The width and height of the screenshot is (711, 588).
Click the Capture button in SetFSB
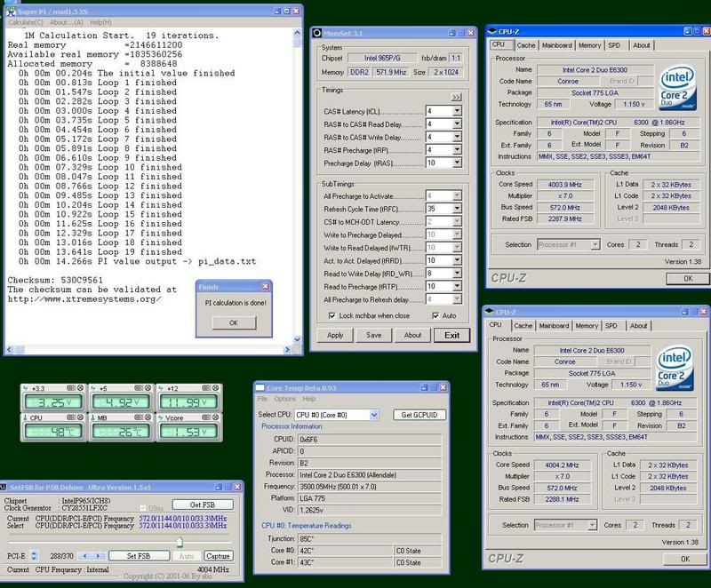218,556
